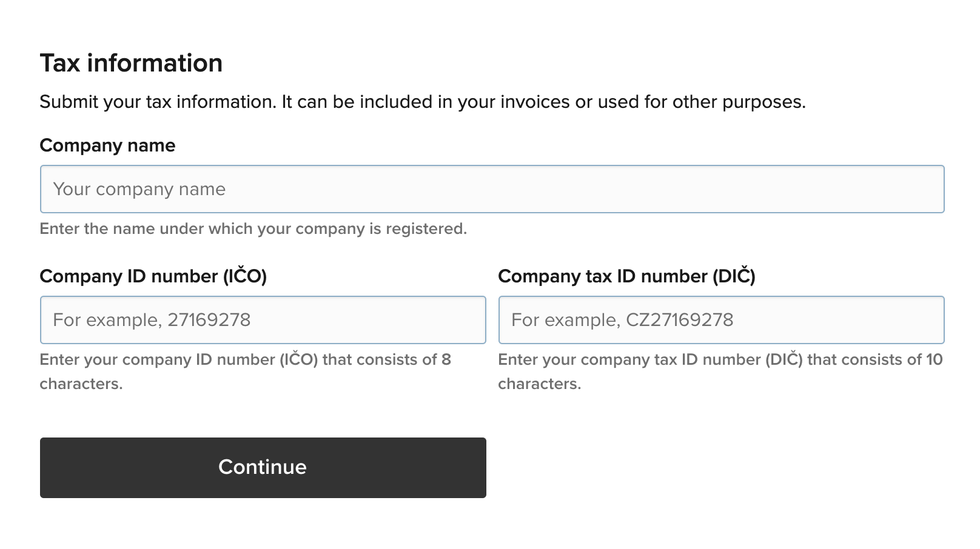
Task: Click the 8 characters helper text
Action: coord(245,371)
